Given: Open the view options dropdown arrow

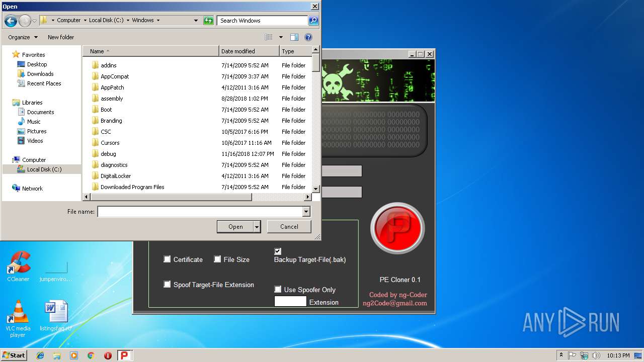Looking at the screenshot, I should pos(281,37).
